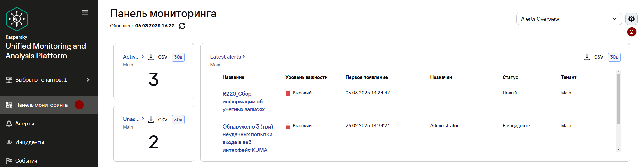Open alert Обнаружено 3 (три) неудачных попытки
644x167 pixels.
pos(248,138)
